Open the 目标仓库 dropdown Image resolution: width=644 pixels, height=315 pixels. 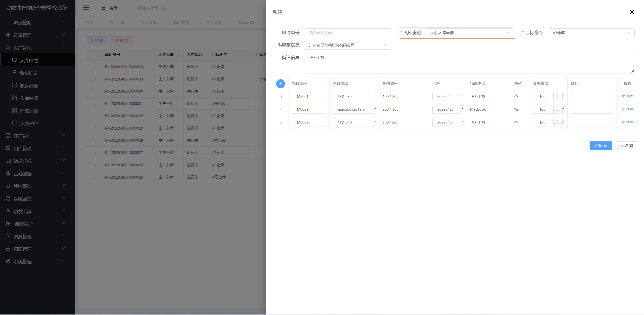[591, 33]
